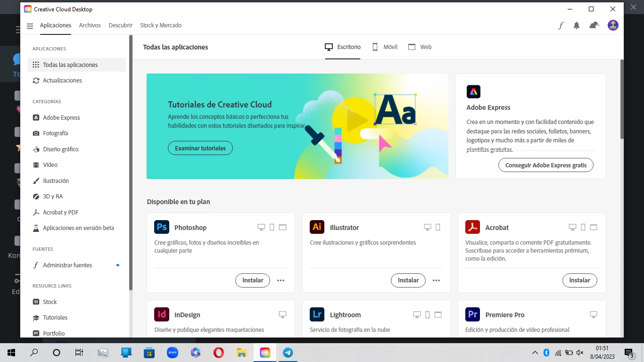Screen dimensions: 644x362
Task: Click the Adobe Express logo icon
Action: (x=473, y=91)
